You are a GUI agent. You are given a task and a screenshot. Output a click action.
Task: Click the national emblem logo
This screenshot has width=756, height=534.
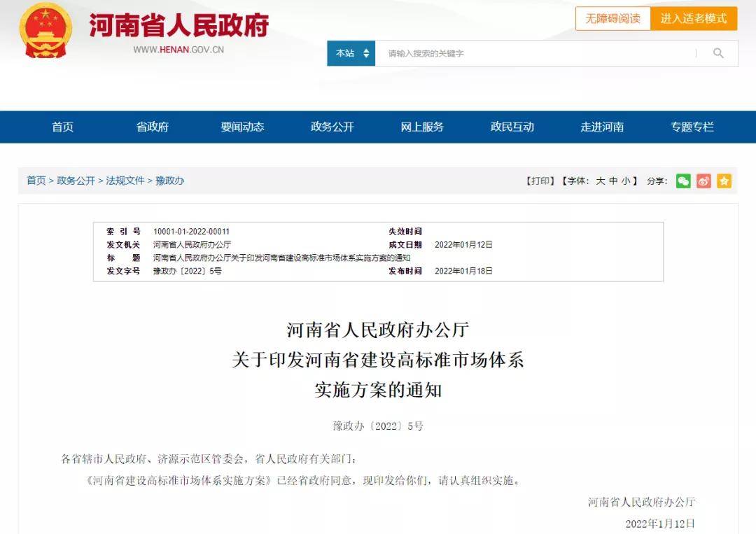click(45, 31)
